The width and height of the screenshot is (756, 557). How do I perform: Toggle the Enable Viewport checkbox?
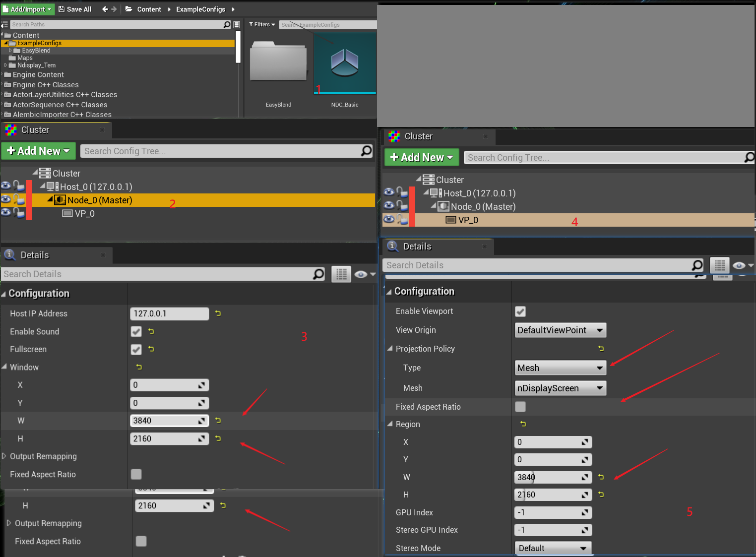(x=520, y=311)
